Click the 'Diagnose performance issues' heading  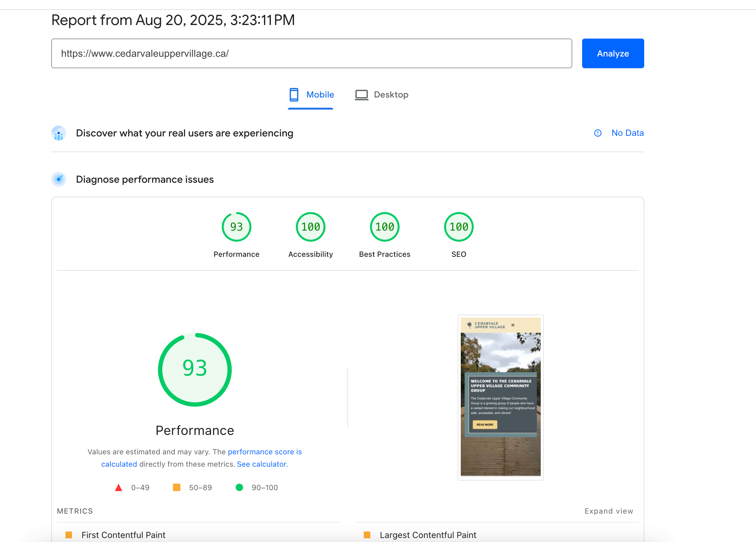(145, 179)
